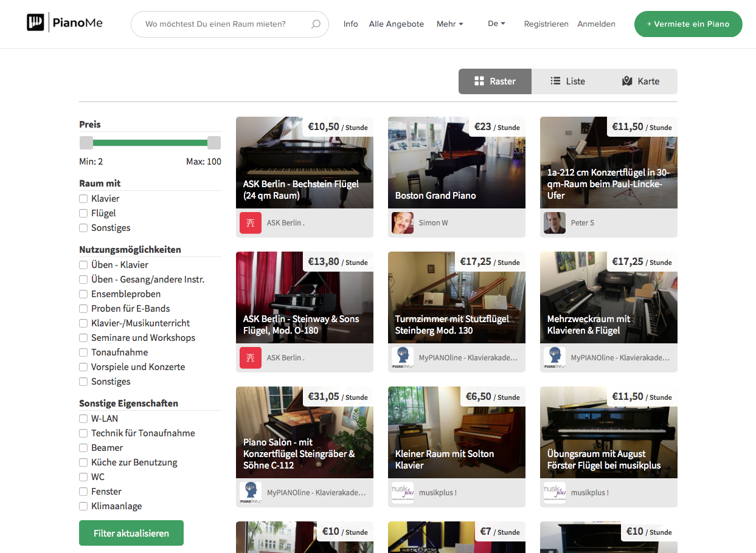
Task: Enable the Tonaufnahme filter checkbox
Action: click(x=83, y=352)
